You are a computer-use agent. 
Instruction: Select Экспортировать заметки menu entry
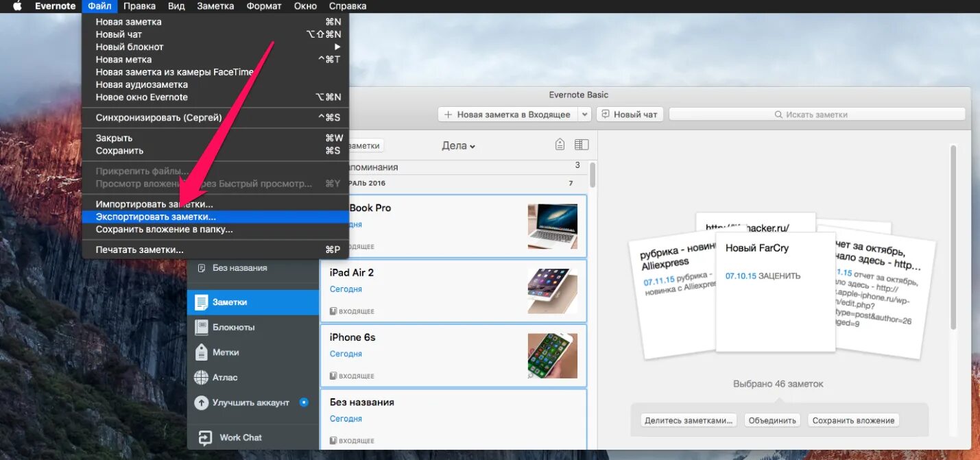215,217
